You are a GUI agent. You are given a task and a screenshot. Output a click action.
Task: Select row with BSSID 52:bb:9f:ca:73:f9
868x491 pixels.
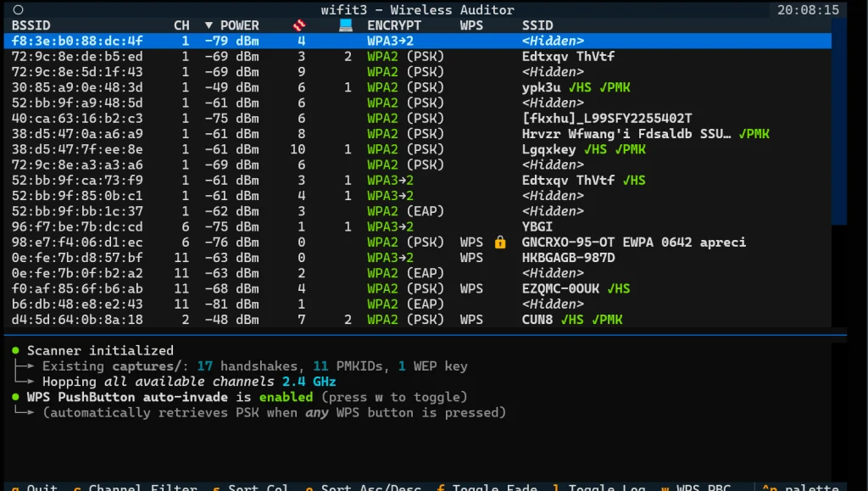click(417, 181)
